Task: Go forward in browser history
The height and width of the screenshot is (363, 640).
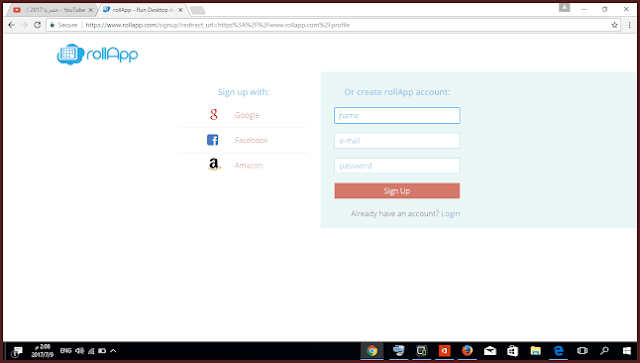Action: (24, 25)
